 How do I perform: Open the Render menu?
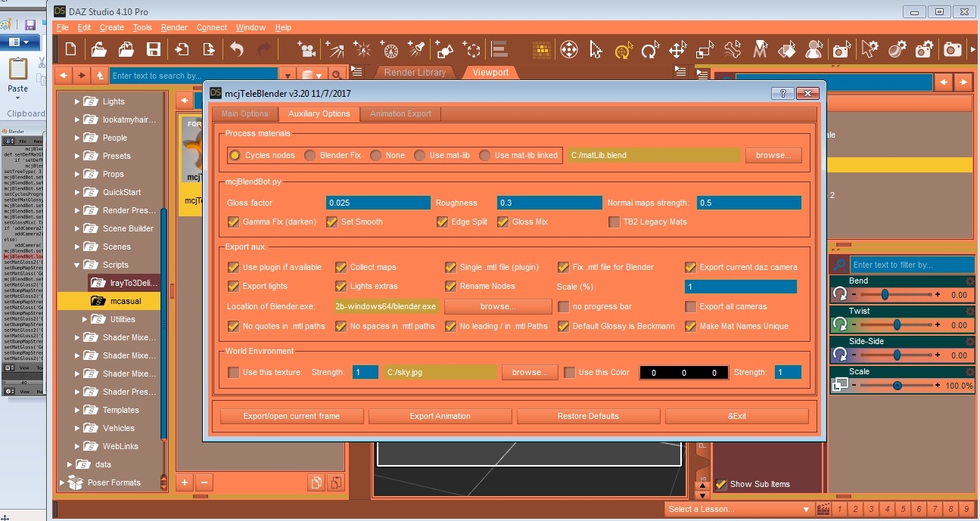tap(174, 28)
